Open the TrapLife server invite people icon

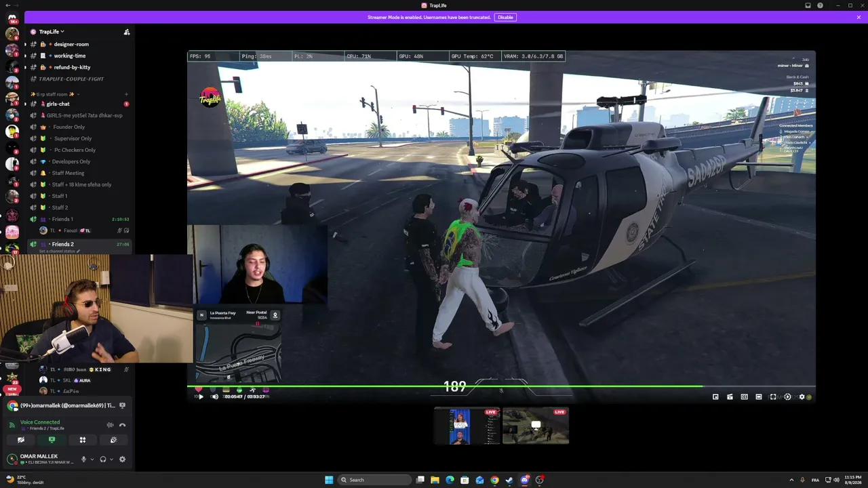tap(127, 32)
